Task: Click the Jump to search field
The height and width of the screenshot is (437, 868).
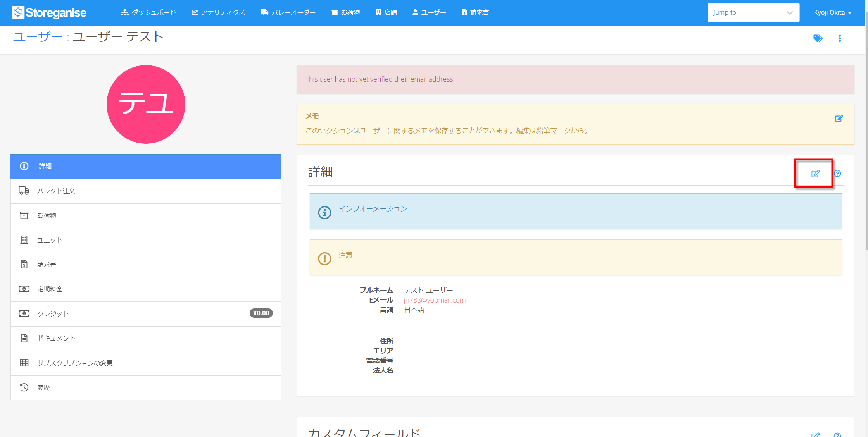Action: point(744,12)
